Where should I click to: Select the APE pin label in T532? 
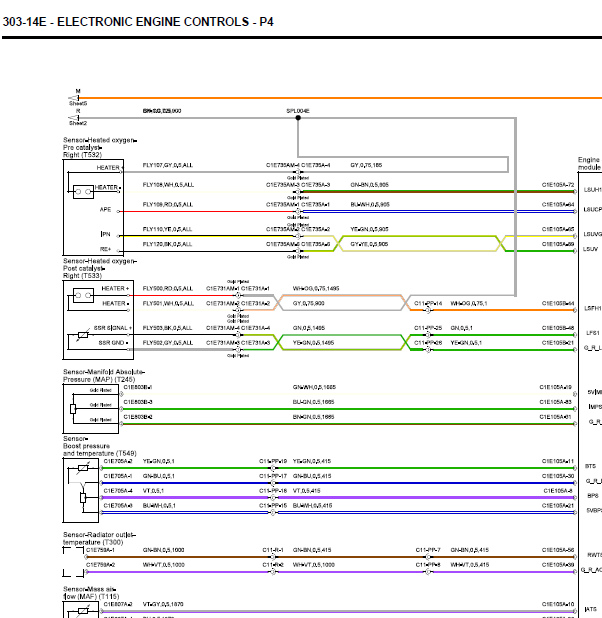(105, 209)
